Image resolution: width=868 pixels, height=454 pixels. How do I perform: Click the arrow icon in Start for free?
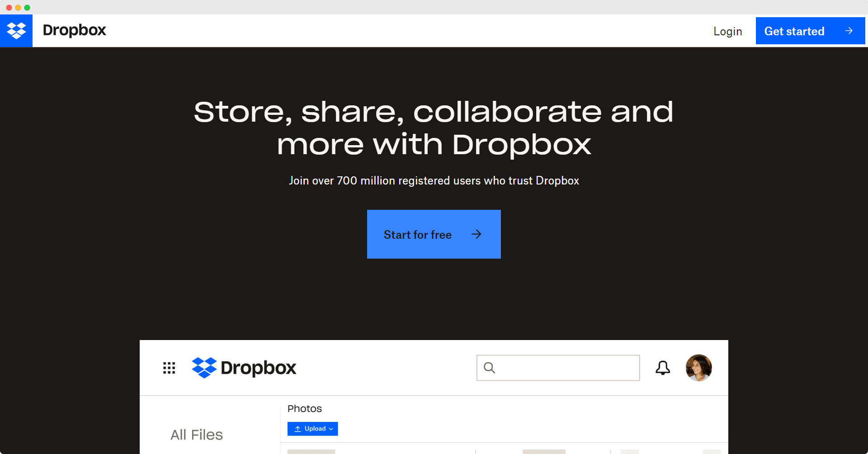476,234
